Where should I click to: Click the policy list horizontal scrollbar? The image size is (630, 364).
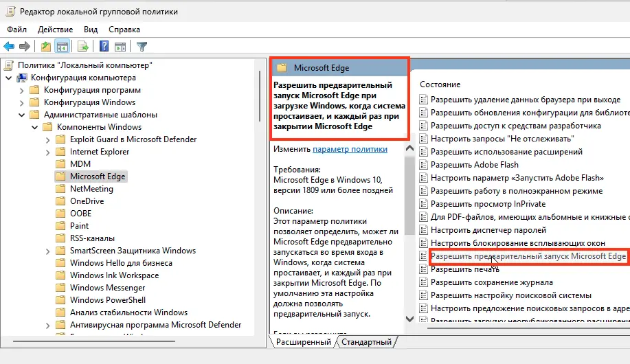528,328
